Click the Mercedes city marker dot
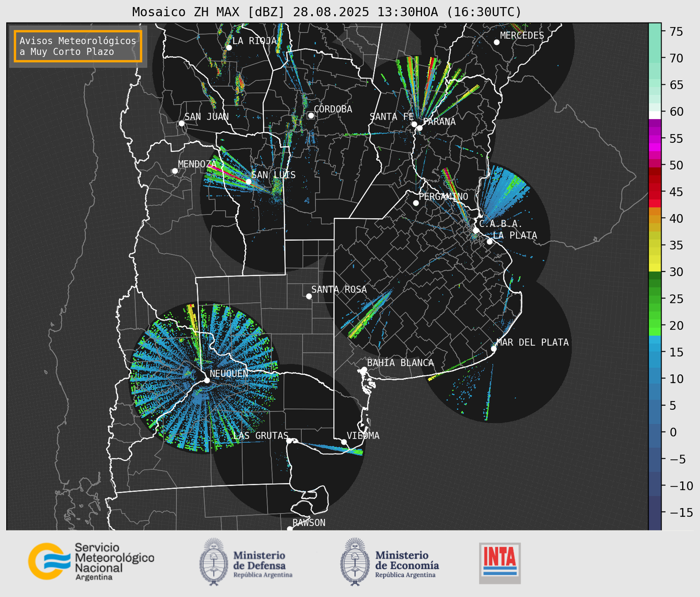 click(497, 42)
